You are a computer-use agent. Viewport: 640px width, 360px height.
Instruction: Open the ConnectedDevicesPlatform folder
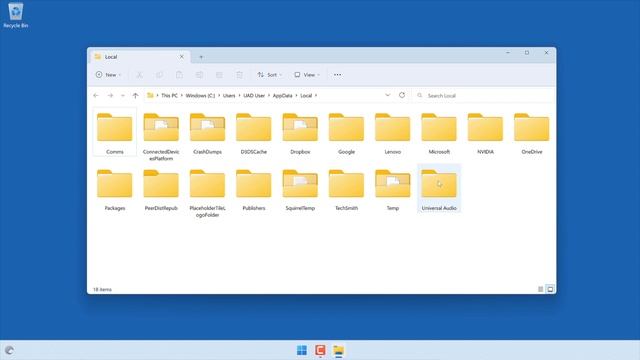coord(161,136)
